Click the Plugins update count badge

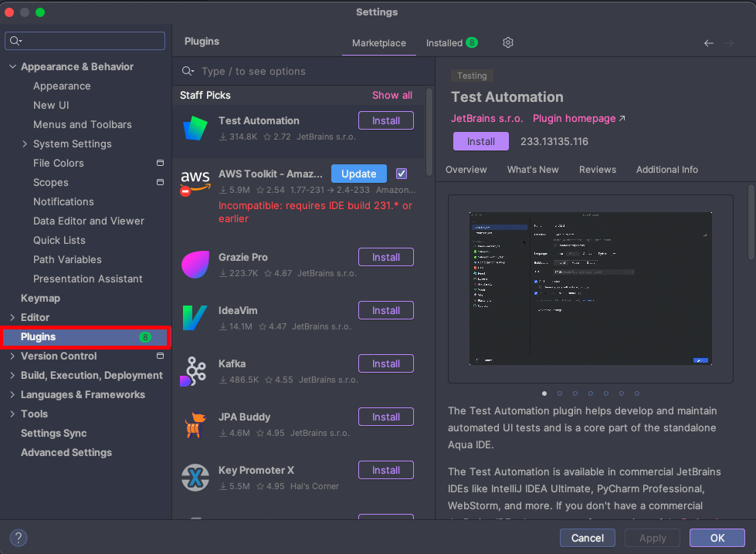coord(145,337)
